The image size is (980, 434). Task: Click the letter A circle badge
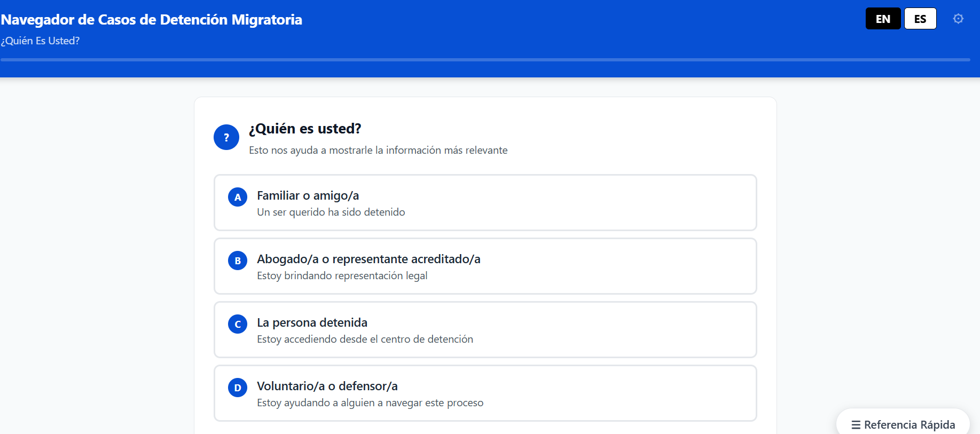238,197
